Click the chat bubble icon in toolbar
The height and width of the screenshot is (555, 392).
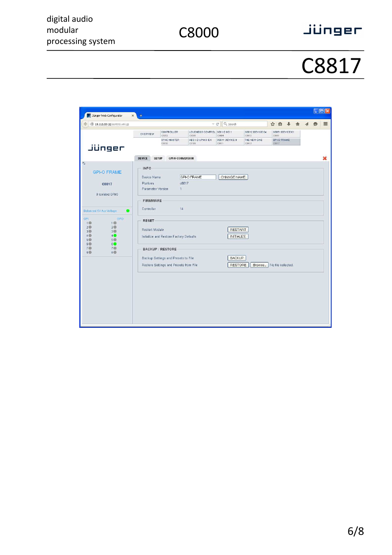pyautogui.click(x=315, y=124)
